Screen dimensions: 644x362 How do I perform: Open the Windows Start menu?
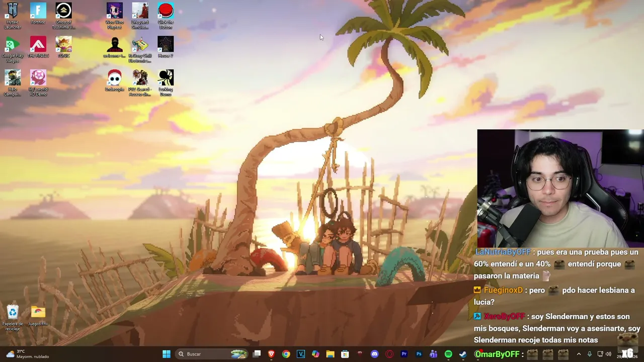pyautogui.click(x=167, y=354)
